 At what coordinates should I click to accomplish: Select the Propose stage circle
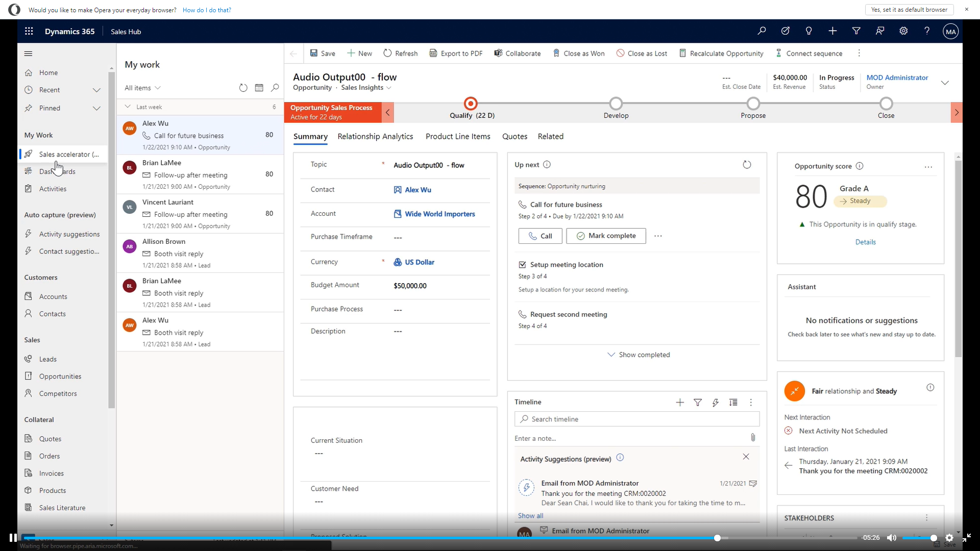pyautogui.click(x=753, y=104)
